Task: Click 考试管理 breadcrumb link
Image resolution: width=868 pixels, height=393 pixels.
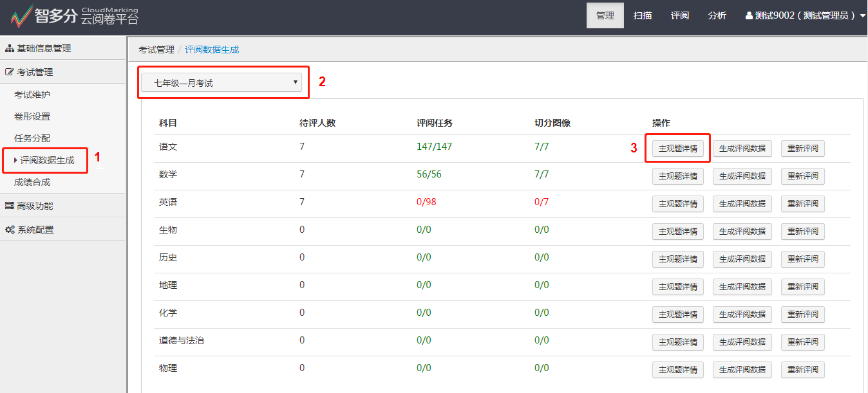Action: (x=156, y=50)
